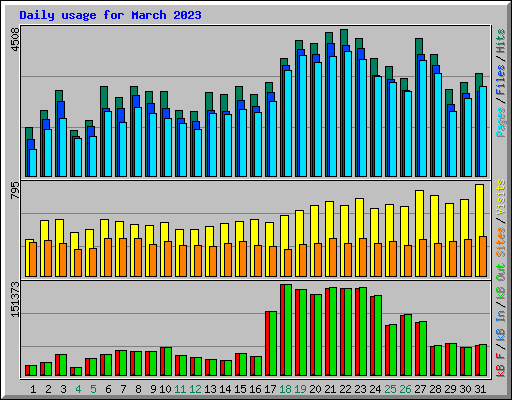Viewport: 512px width, 400px height.
Task: Select day label 27 on x-axis
Action: tap(420, 389)
